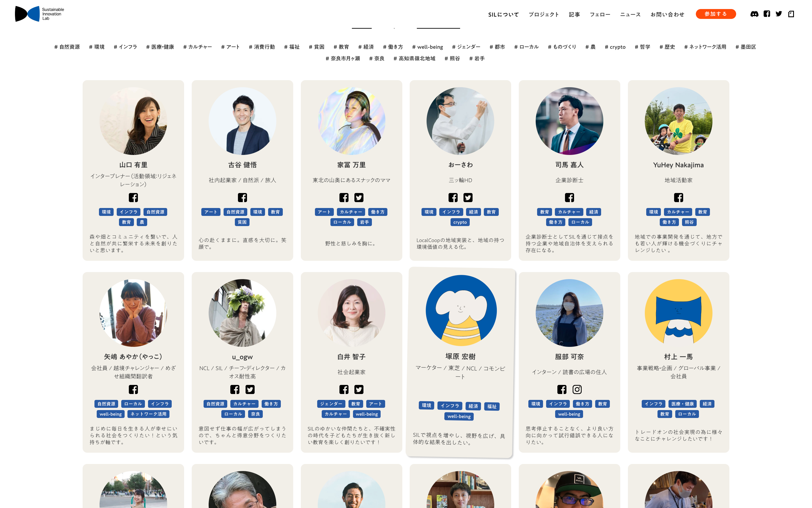
Task: Click the 福祉 tag on 塚原 宏樹's card
Action: tap(492, 406)
